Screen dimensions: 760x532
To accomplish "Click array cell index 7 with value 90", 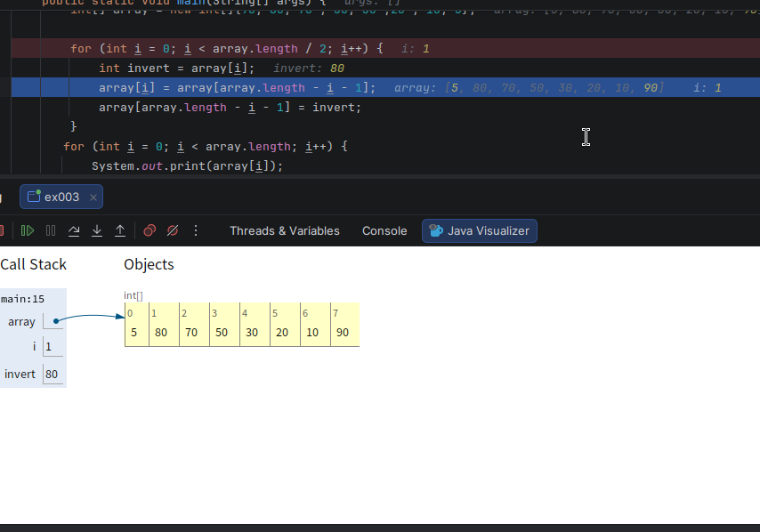I will pos(345,324).
